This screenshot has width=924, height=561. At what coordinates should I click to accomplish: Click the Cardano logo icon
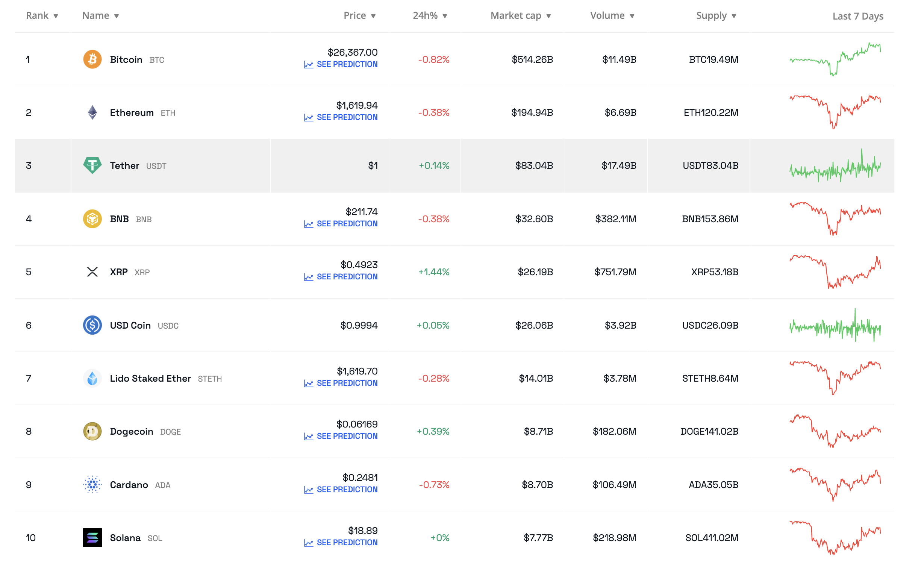coord(92,485)
